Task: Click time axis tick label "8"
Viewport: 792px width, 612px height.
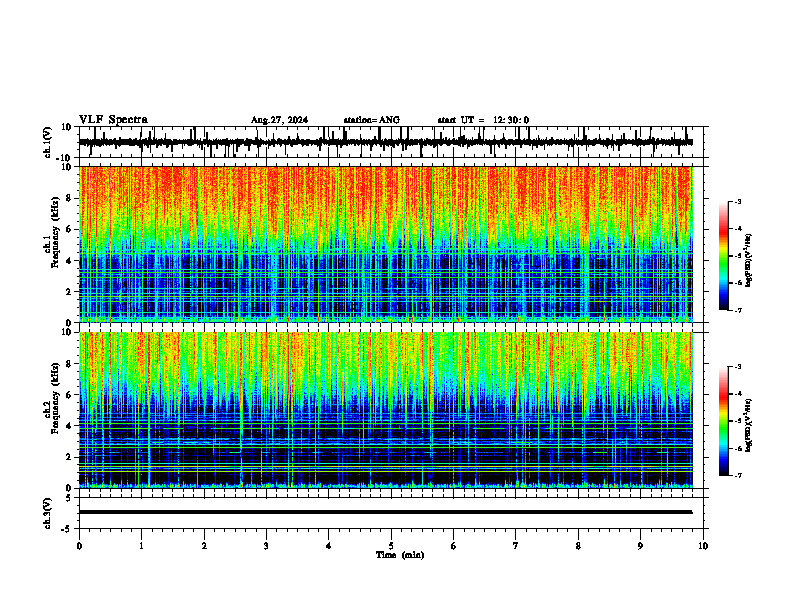Action: [x=578, y=546]
